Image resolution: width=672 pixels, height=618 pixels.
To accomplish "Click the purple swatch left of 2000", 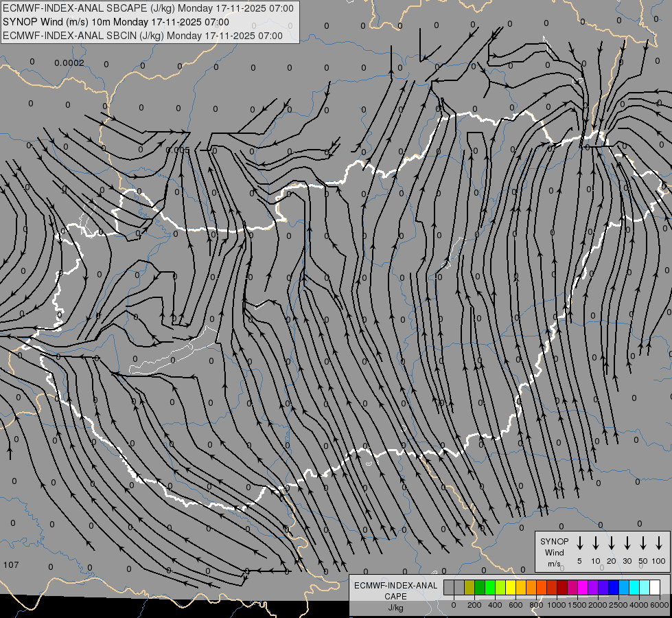I will 592,587.
